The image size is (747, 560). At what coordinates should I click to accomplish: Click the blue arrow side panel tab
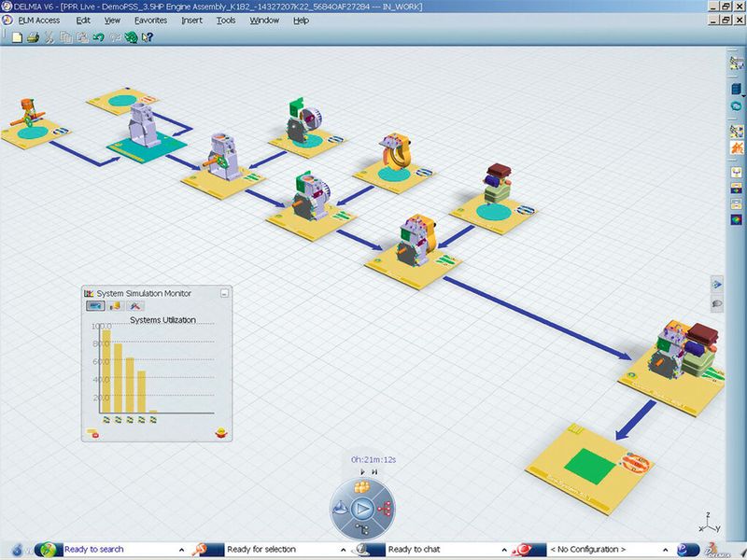[x=716, y=285]
